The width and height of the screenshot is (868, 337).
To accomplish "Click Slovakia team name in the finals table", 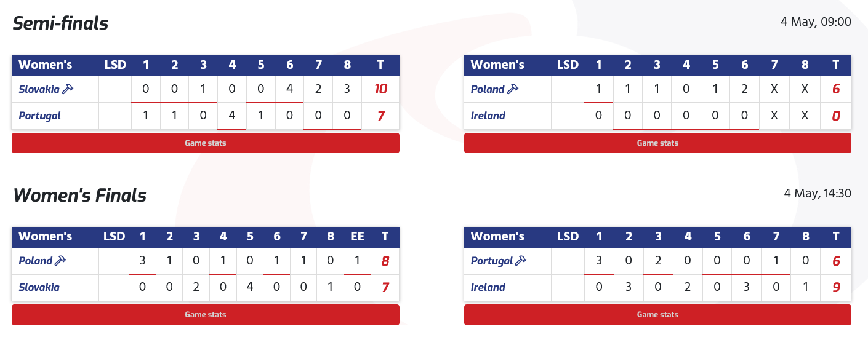I will click(x=39, y=287).
